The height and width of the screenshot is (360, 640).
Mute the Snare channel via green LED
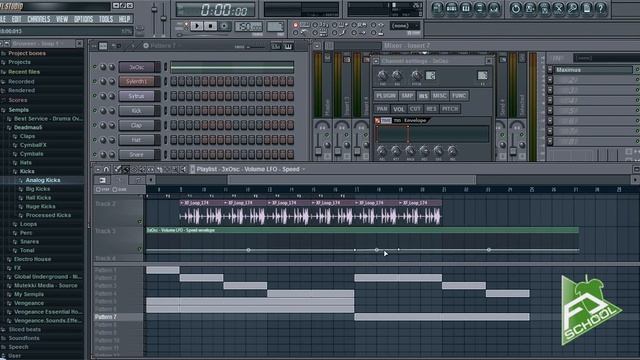95,154
